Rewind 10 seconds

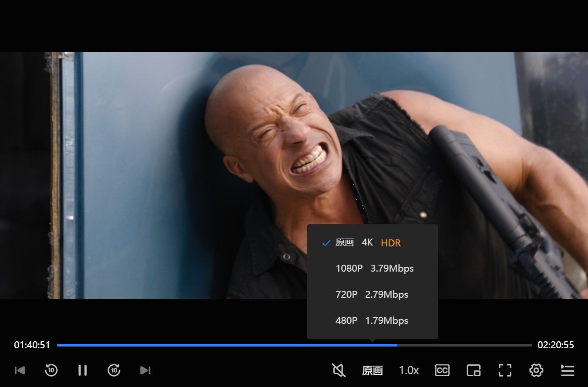tap(51, 370)
